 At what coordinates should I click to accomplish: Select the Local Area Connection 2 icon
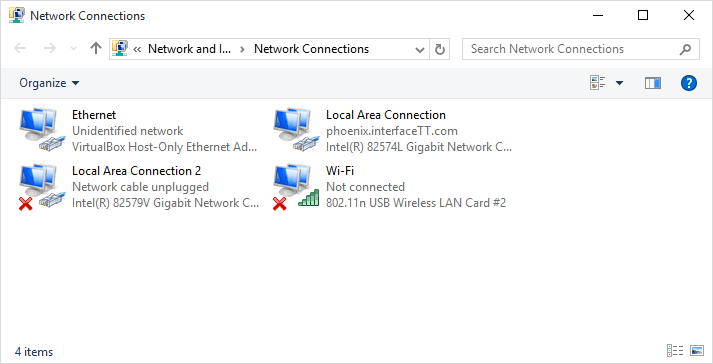click(x=39, y=187)
